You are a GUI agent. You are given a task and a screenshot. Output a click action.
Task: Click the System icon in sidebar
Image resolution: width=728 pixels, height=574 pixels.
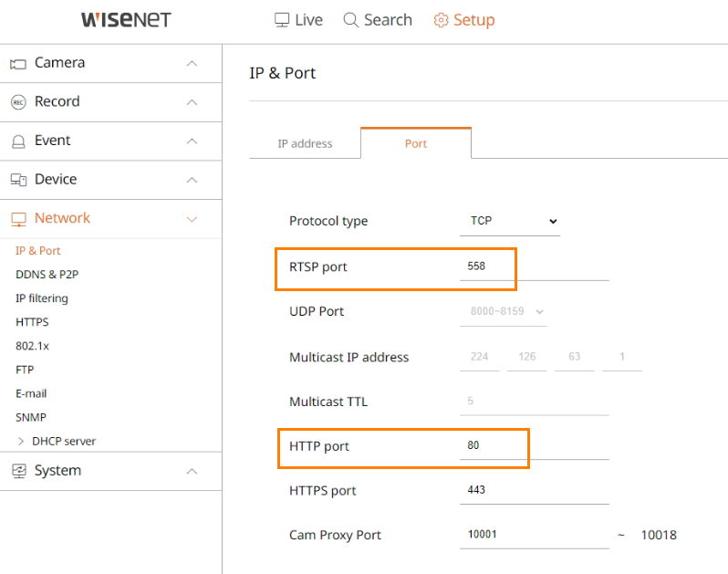pos(19,471)
